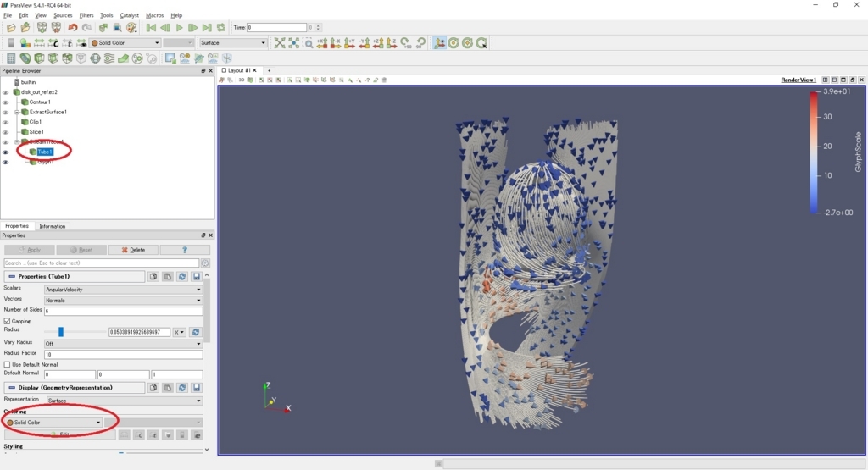Set view direction to +X
Viewport: 868px width, 470px height.
pos(322,43)
